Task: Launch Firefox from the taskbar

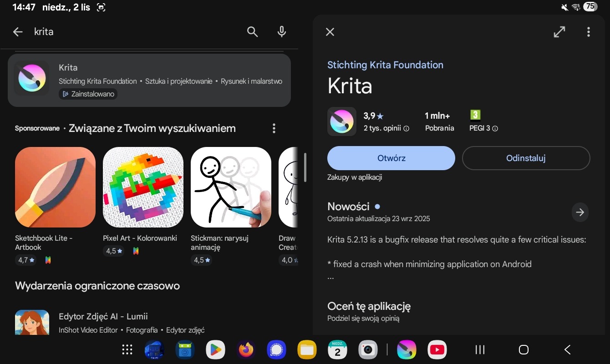Action: point(246,349)
